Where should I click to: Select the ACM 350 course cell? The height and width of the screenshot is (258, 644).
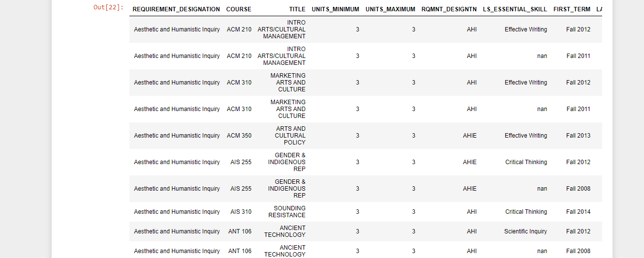(239, 136)
